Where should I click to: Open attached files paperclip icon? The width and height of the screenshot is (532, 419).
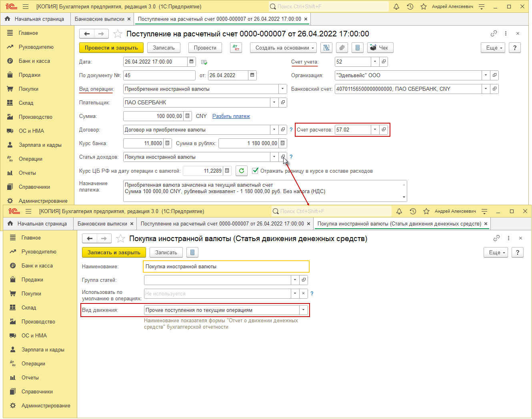click(342, 48)
